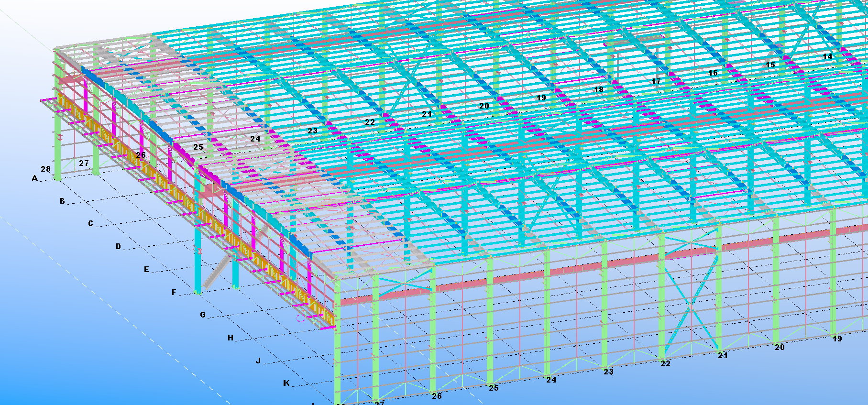Click grid label E
The image size is (868, 405).
pyautogui.click(x=146, y=270)
